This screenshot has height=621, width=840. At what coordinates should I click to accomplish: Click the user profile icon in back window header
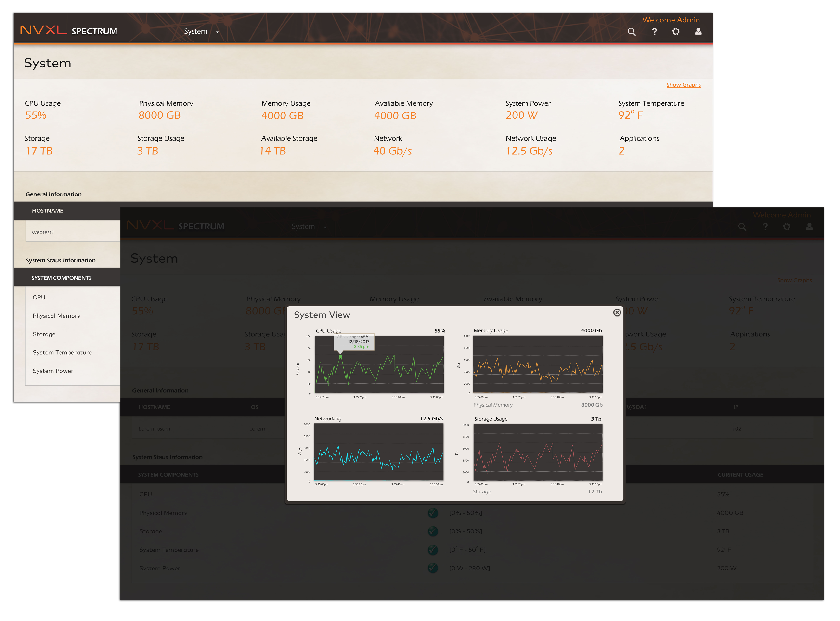(698, 31)
